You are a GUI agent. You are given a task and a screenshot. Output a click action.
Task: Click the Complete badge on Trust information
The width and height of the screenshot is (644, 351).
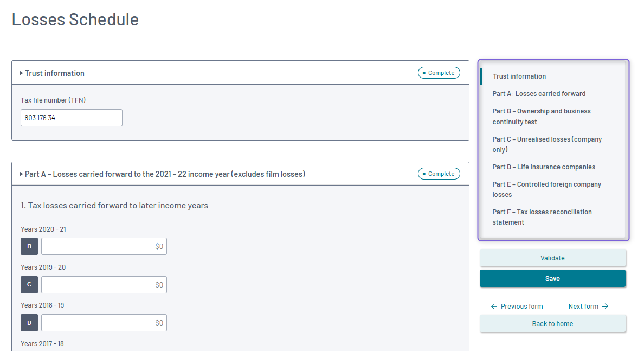439,73
